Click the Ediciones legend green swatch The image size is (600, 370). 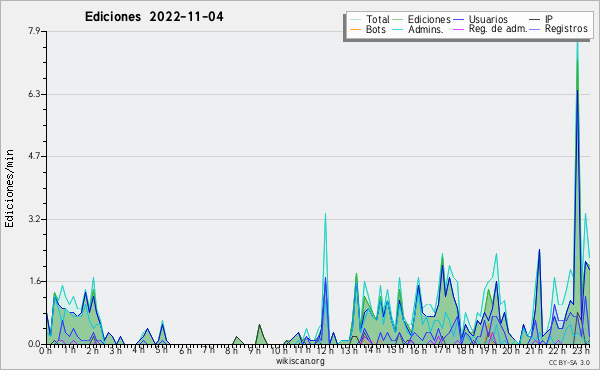click(x=398, y=20)
